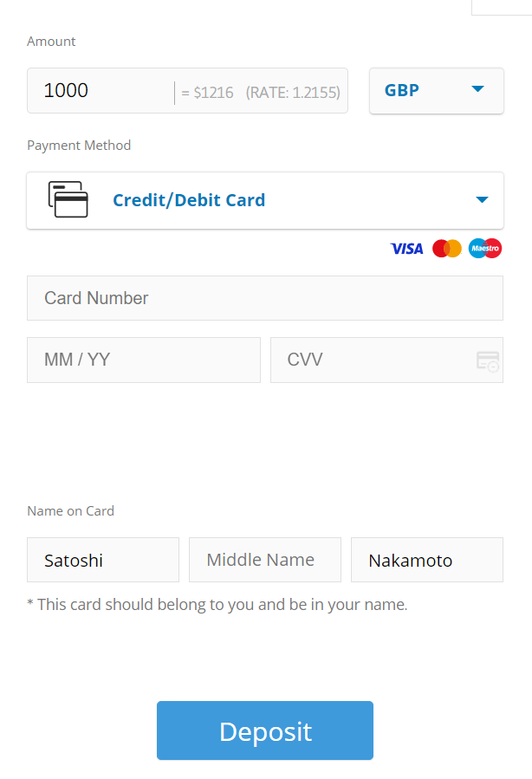
Task: Open the GBP currency dropdown
Action: (437, 91)
